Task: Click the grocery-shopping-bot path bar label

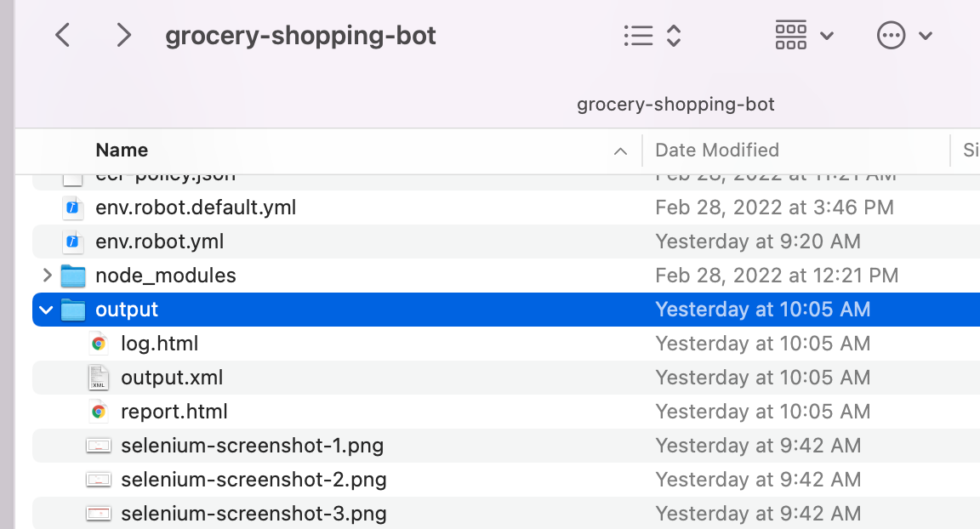Action: click(675, 104)
